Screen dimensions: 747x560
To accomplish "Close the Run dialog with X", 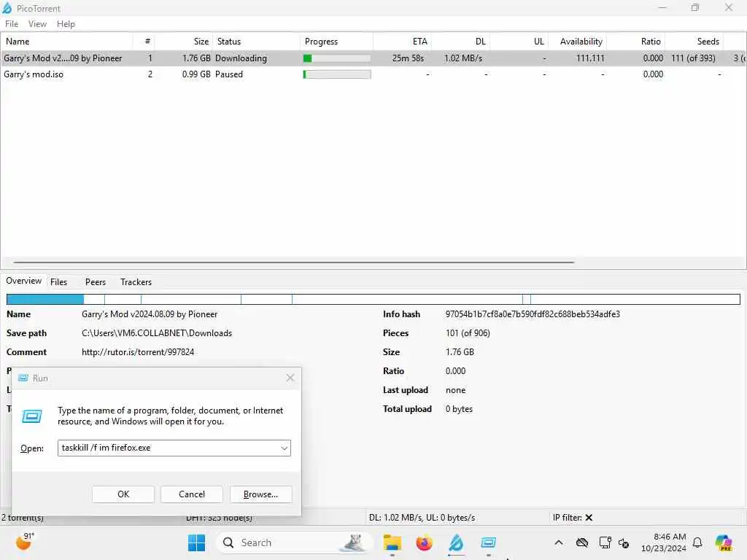I will [x=290, y=378].
